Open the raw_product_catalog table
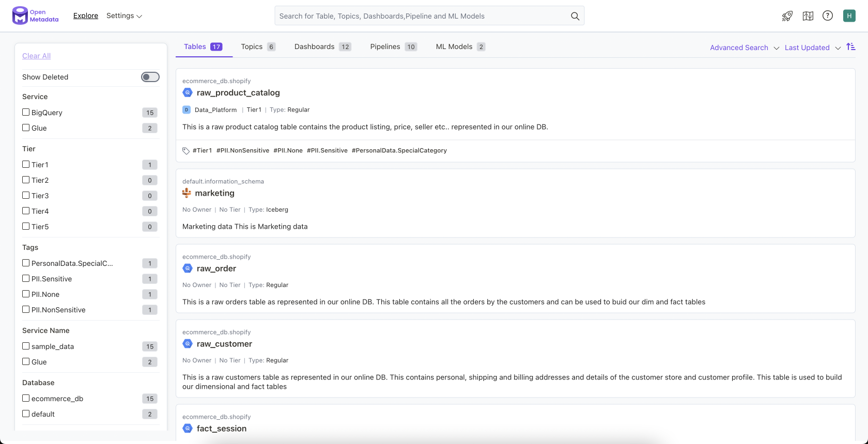Viewport: 868px width, 444px height. (x=238, y=92)
